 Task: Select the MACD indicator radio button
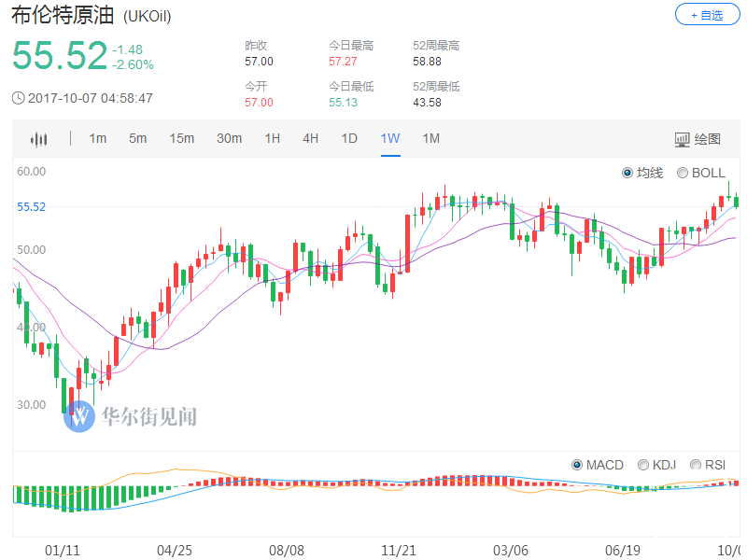(x=577, y=465)
